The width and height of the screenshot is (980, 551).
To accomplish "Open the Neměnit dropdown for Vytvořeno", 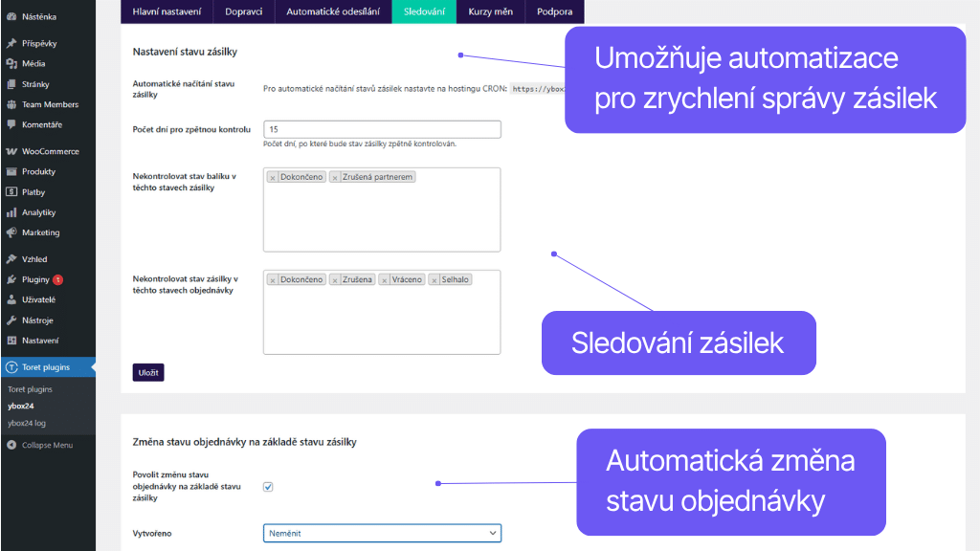I will click(381, 533).
